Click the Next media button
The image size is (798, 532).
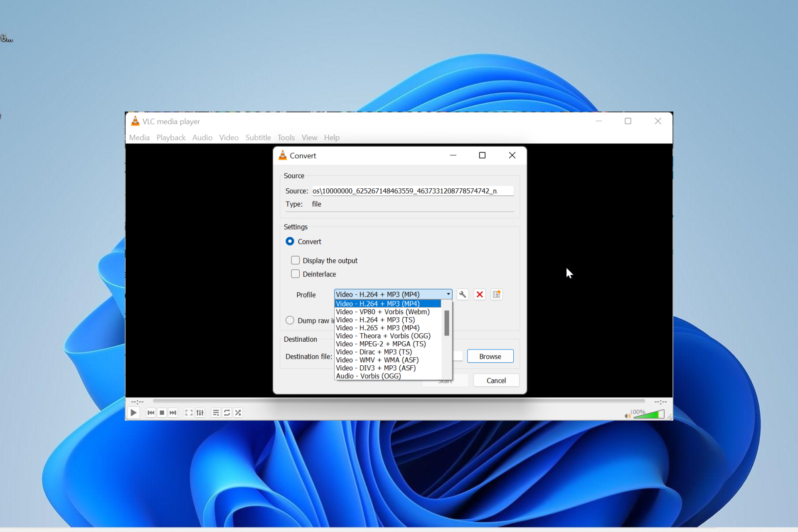(173, 413)
